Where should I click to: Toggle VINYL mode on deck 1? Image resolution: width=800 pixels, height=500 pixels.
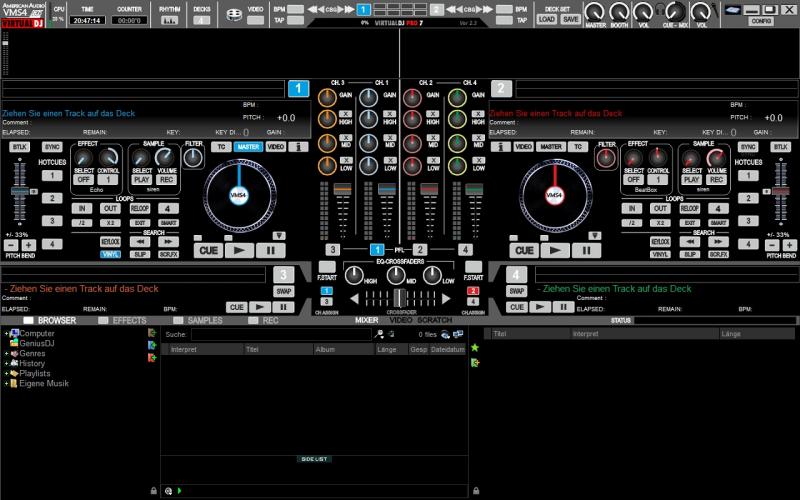coord(111,254)
